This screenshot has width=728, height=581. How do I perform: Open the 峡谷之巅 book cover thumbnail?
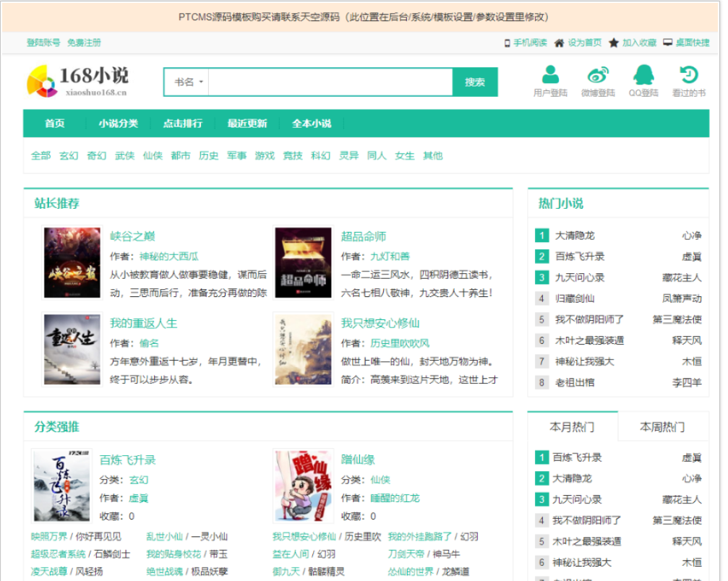click(x=72, y=262)
